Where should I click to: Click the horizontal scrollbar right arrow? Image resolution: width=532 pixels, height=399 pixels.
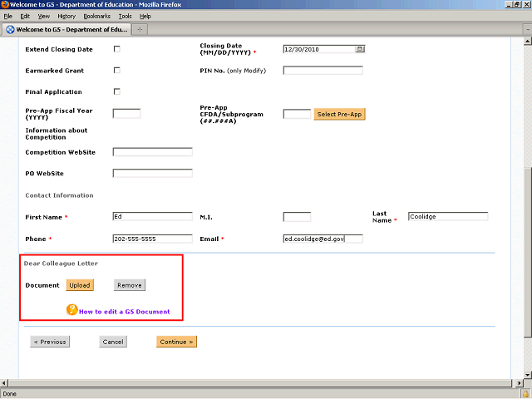point(519,383)
